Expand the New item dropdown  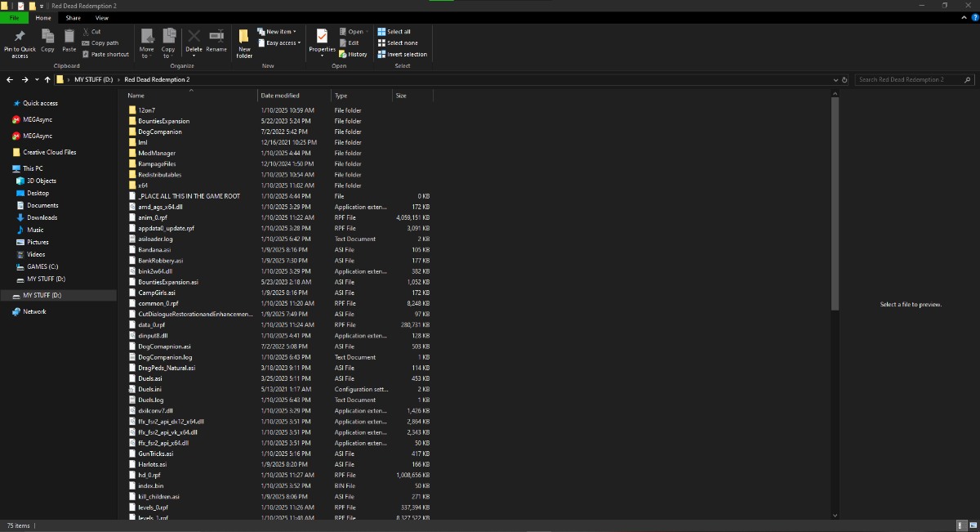click(278, 32)
